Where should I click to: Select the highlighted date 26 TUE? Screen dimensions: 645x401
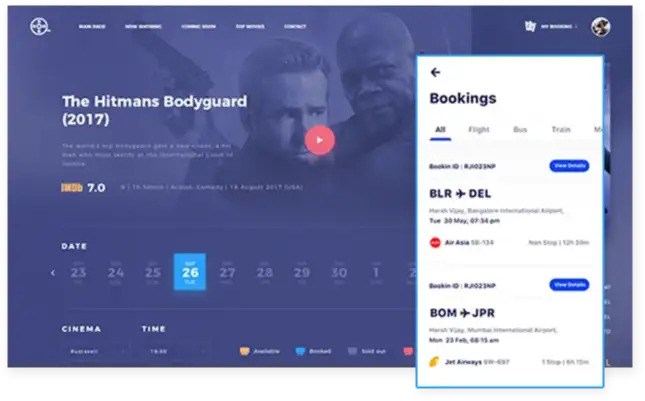[190, 272]
